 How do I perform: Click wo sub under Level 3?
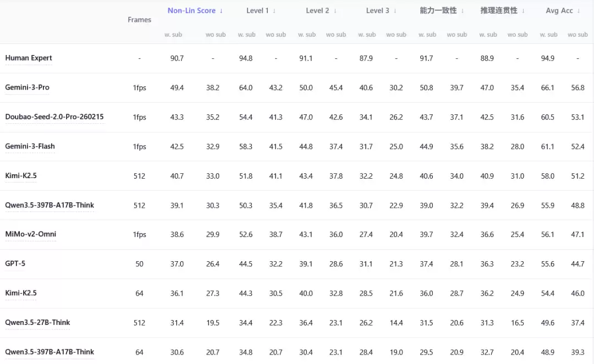coord(396,35)
